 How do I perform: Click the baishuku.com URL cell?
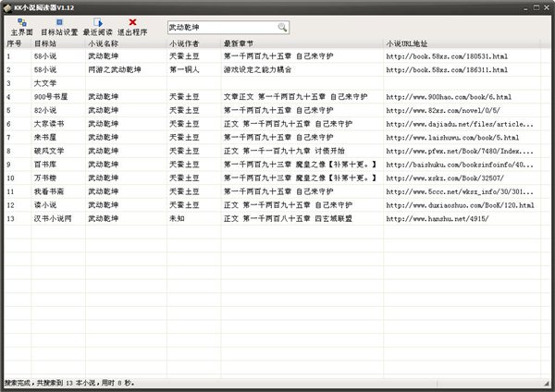[x=460, y=165]
